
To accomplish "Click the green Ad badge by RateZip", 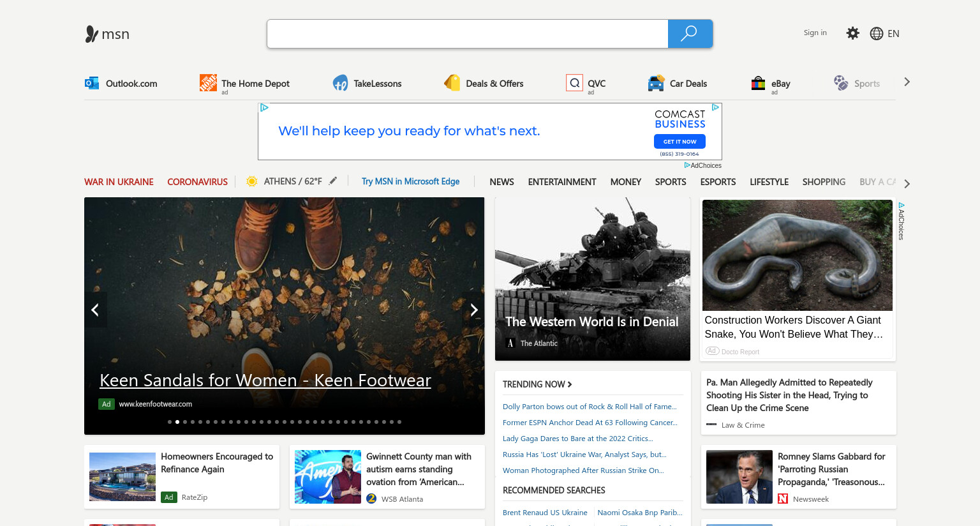I will click(169, 497).
